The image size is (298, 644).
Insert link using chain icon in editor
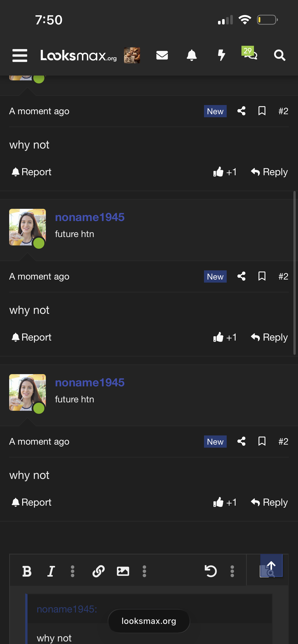98,571
